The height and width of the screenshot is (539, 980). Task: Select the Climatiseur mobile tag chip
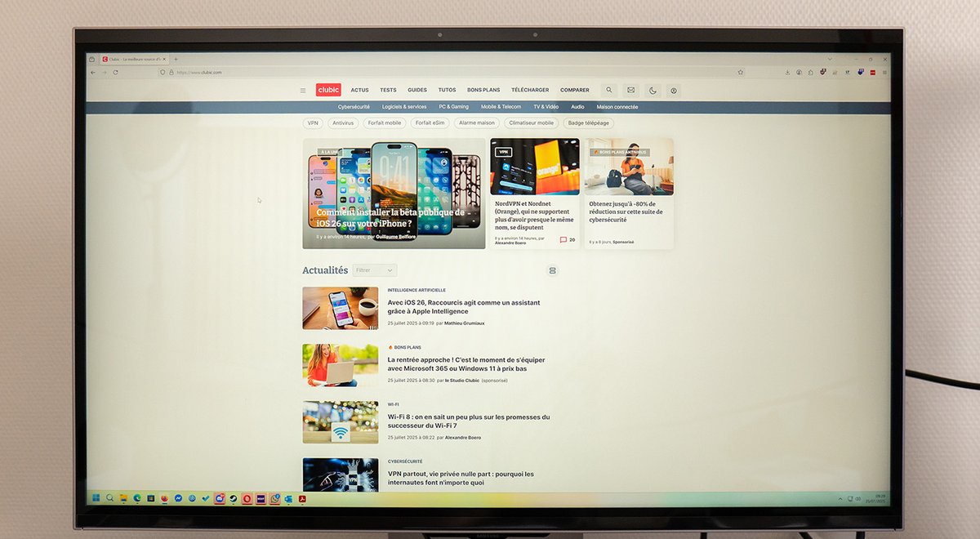[531, 123]
